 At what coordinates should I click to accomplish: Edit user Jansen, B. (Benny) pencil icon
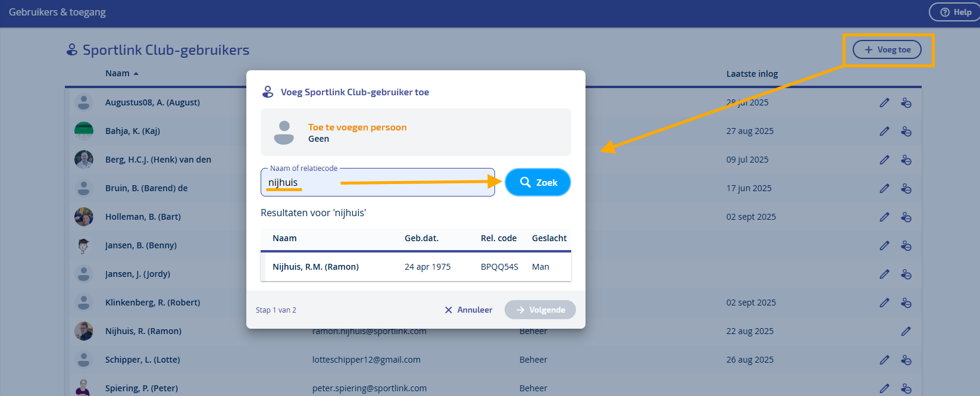pyautogui.click(x=885, y=245)
